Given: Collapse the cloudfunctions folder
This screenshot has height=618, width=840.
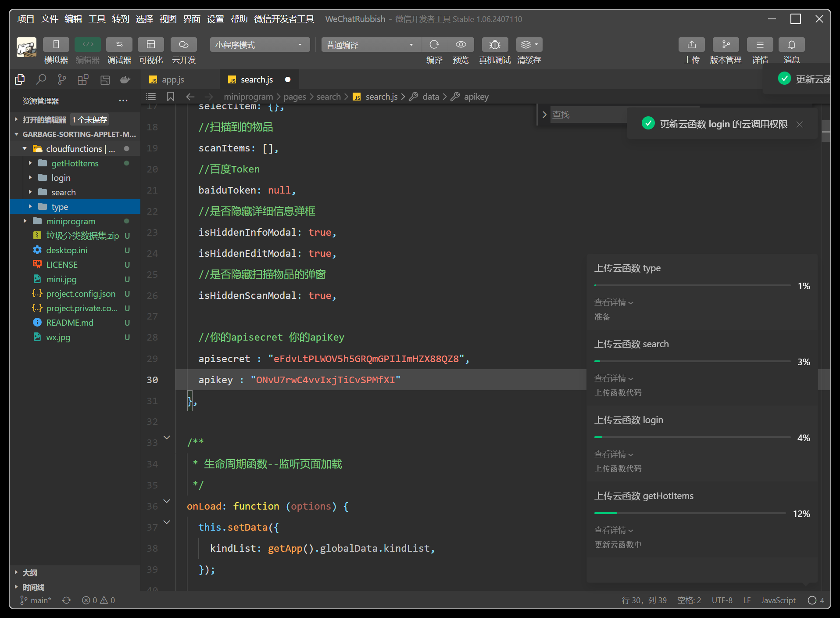Looking at the screenshot, I should (25, 149).
